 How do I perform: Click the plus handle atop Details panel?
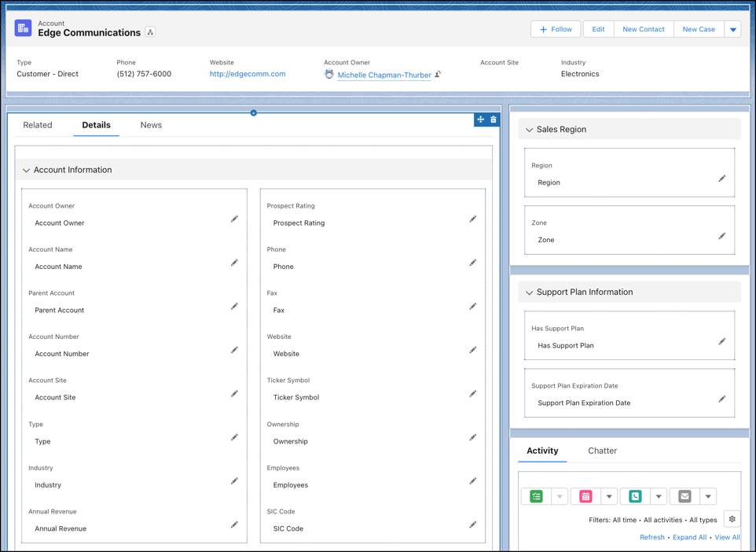click(x=254, y=112)
